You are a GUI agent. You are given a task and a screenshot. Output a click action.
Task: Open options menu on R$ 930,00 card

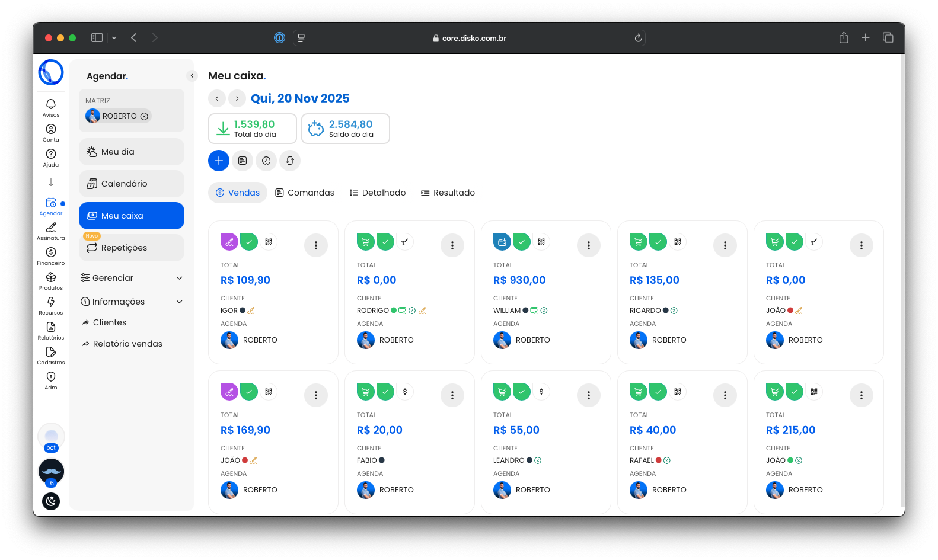(589, 245)
